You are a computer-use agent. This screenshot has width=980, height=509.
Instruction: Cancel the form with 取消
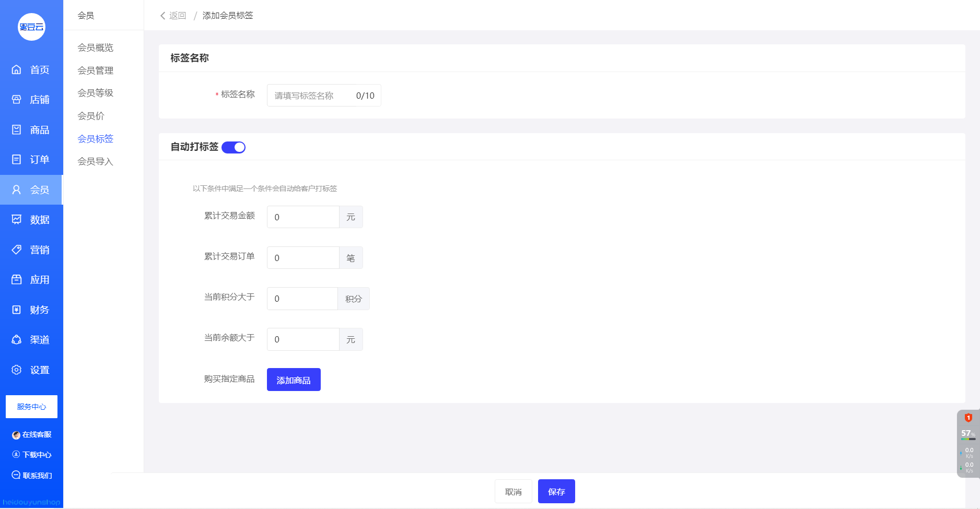(x=513, y=492)
